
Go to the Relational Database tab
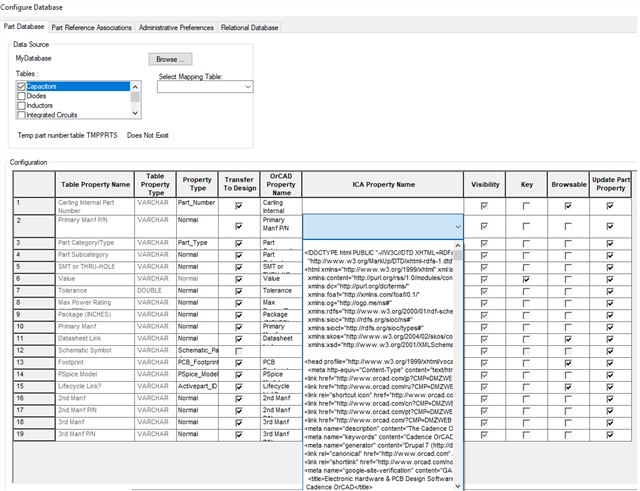pos(250,27)
